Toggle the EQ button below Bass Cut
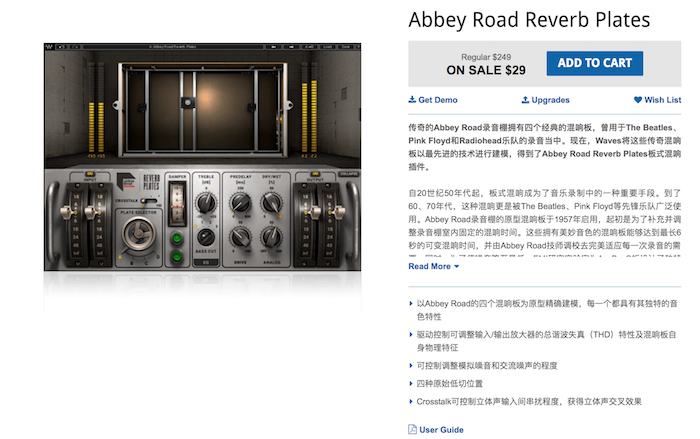This screenshot has width=700, height=439. pyautogui.click(x=206, y=262)
